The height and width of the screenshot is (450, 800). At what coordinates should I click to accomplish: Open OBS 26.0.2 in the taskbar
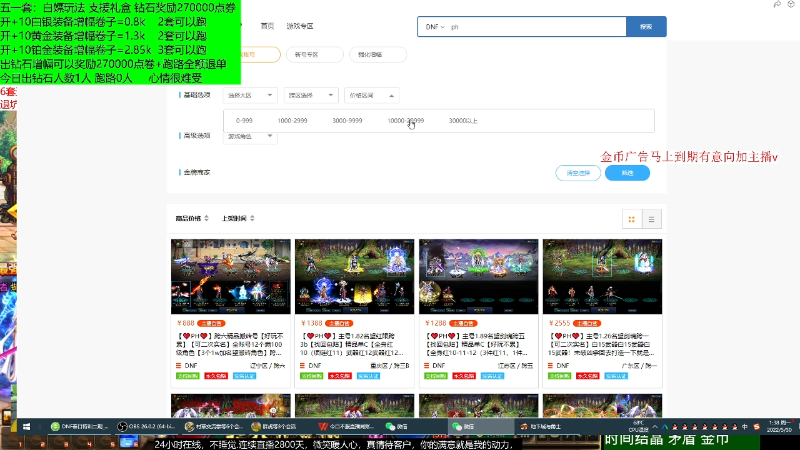point(146,427)
